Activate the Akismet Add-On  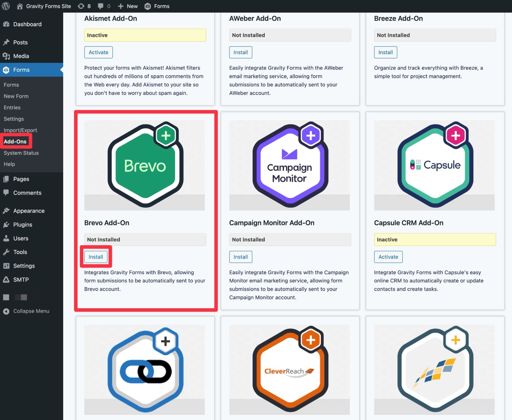click(99, 52)
